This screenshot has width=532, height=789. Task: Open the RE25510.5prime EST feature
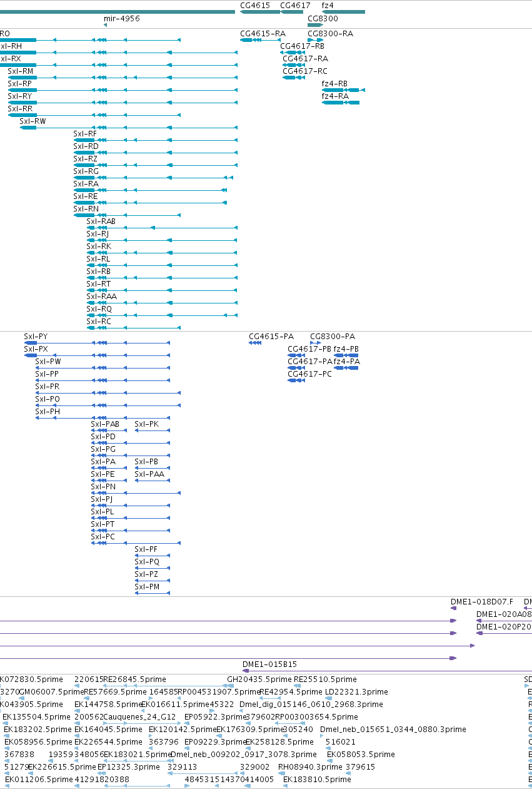[325, 680]
